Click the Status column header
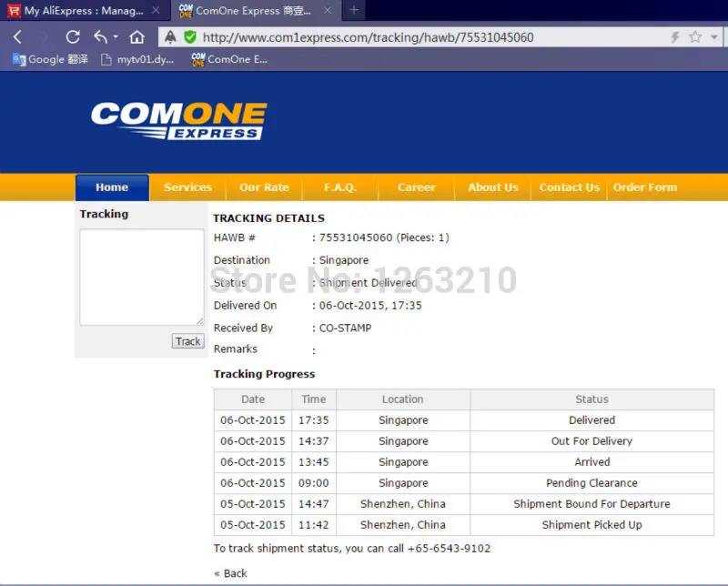The width and height of the screenshot is (728, 586). [592, 399]
